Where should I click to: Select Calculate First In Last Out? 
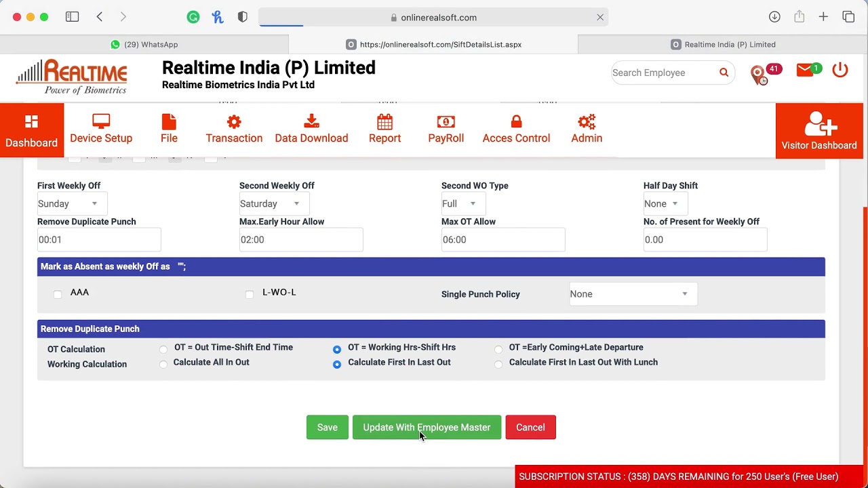click(x=337, y=364)
